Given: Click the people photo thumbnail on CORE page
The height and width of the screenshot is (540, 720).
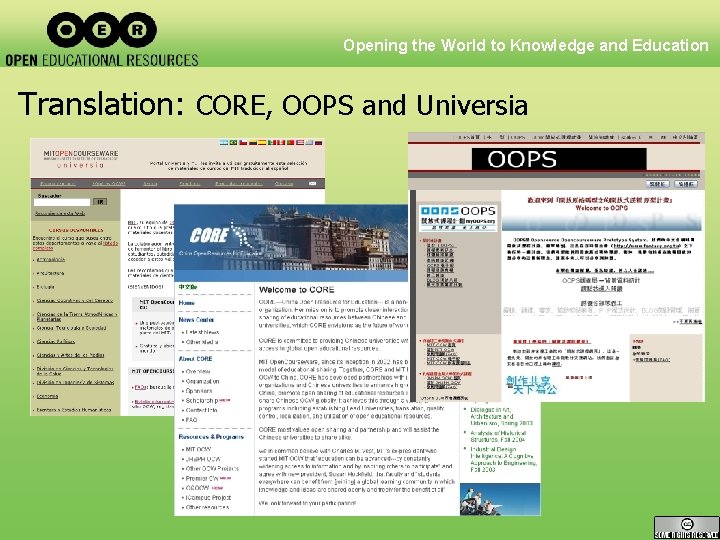Looking at the screenshot, I should pos(500,499).
